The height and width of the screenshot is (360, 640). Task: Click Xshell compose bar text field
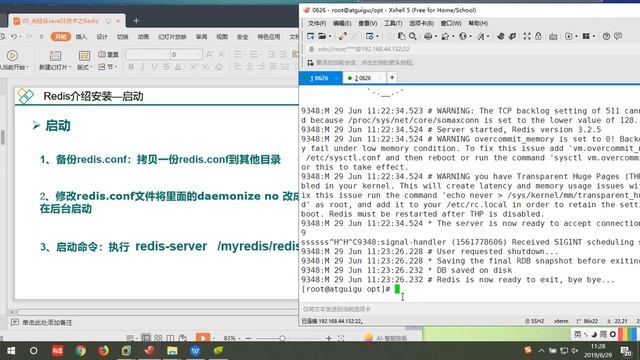469,309
